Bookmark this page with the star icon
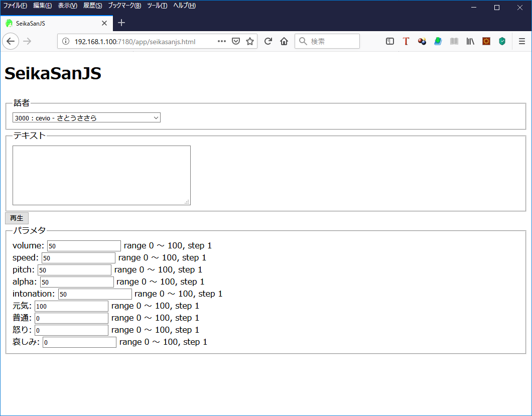The image size is (532, 416). pyautogui.click(x=249, y=41)
